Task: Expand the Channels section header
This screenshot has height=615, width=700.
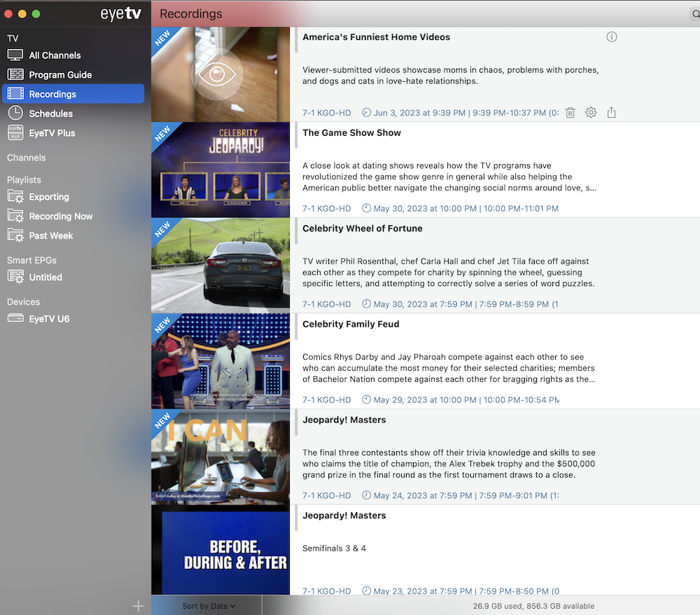Action: click(x=27, y=157)
